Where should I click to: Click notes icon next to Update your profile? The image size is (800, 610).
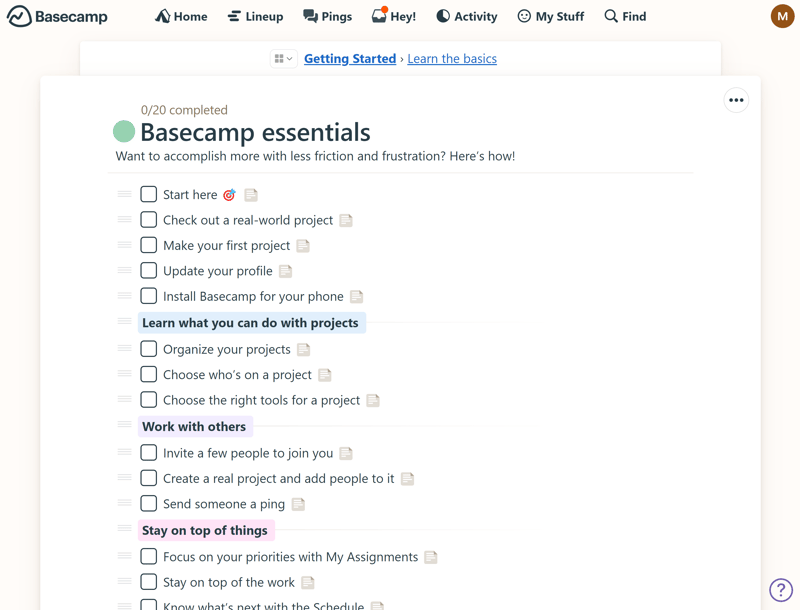(x=285, y=271)
